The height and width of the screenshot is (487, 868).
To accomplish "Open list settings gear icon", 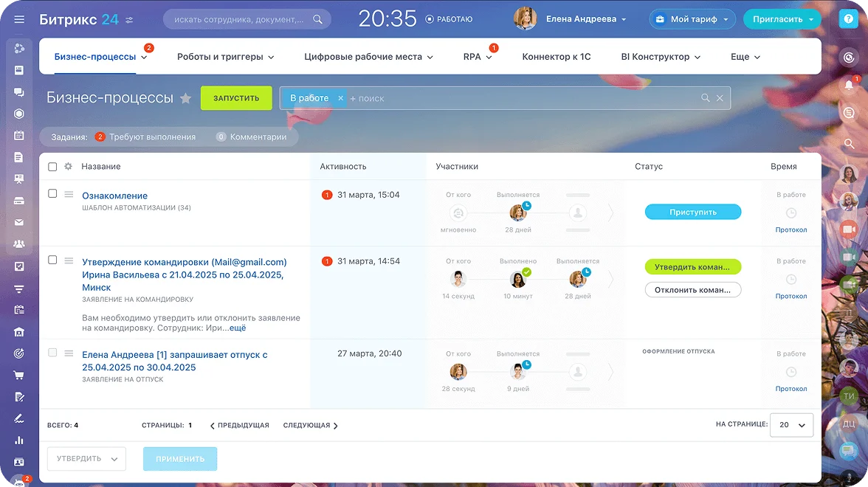I will click(68, 167).
